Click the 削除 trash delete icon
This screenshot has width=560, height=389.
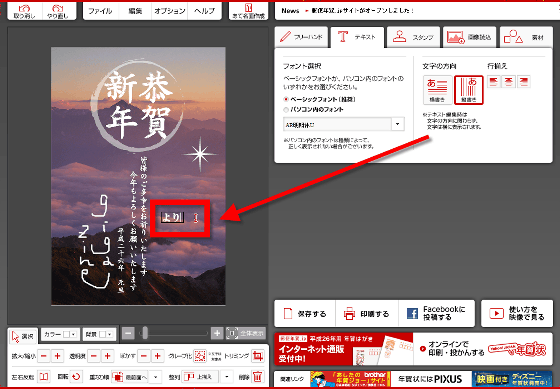(x=258, y=376)
